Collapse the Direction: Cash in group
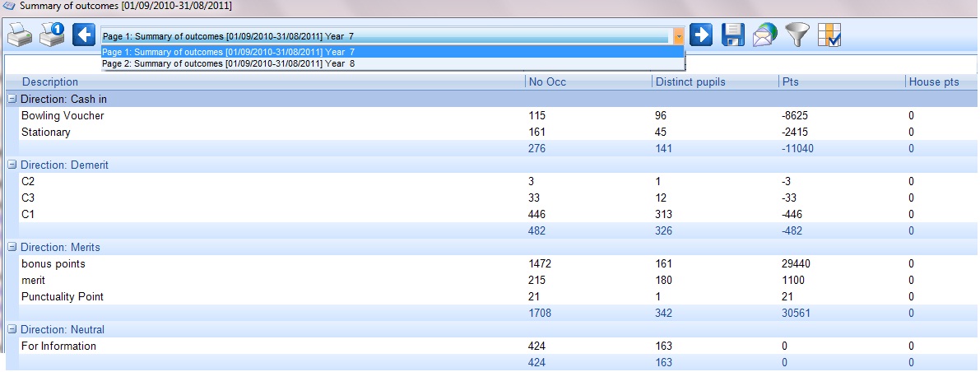980x372 pixels. click(12, 99)
